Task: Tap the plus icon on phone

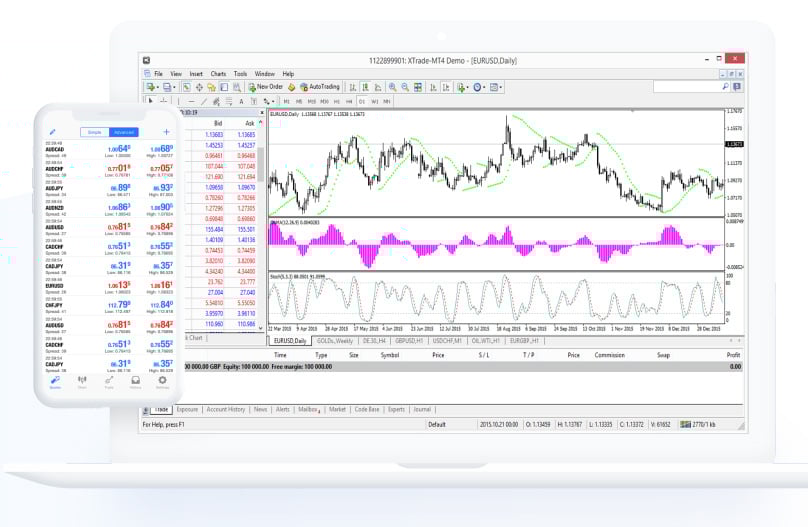Action: coord(166,132)
